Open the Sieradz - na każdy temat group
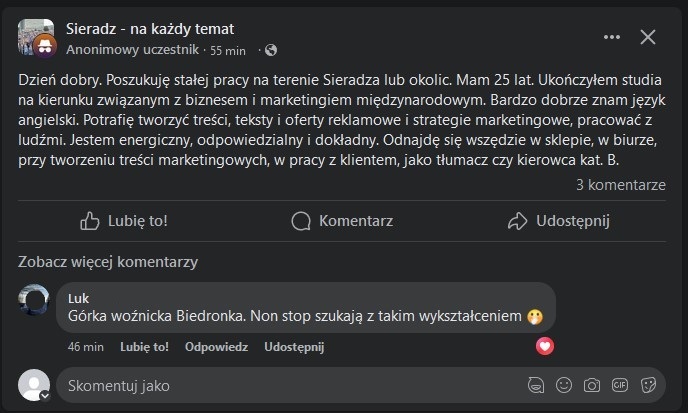Image resolution: width=688 pixels, height=413 pixels. [x=148, y=28]
